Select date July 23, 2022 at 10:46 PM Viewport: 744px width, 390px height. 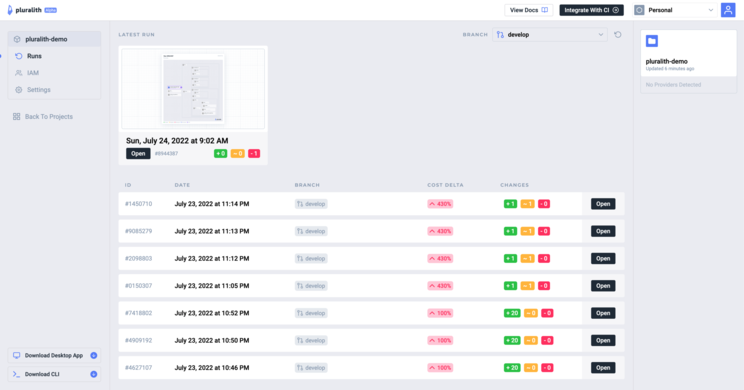point(212,368)
